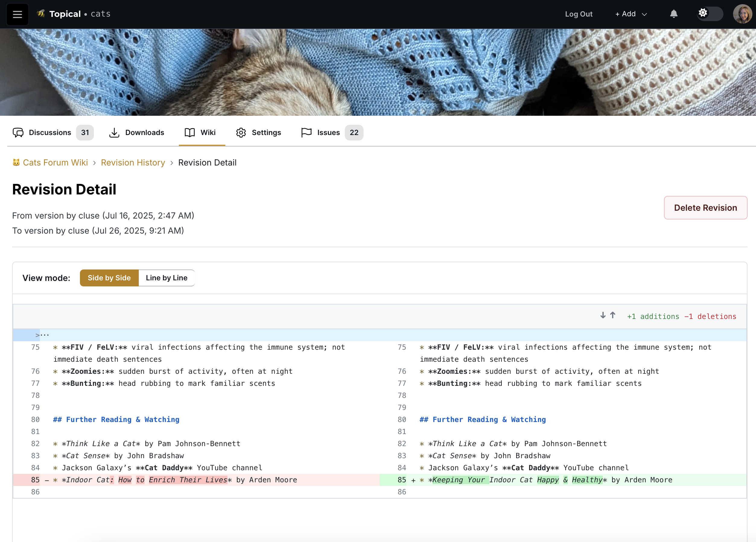Click 'To version by cluse' text

point(98,231)
